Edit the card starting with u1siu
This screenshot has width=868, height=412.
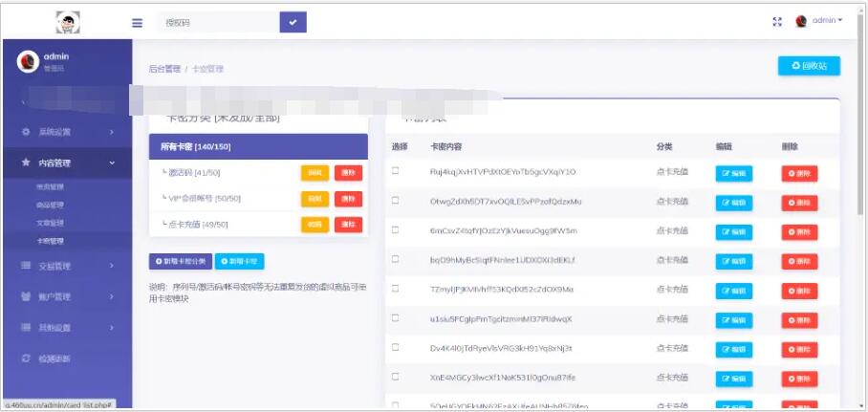733,320
